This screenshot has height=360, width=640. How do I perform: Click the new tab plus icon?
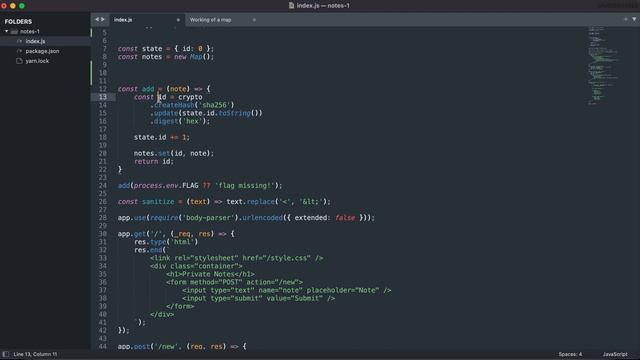point(625,19)
